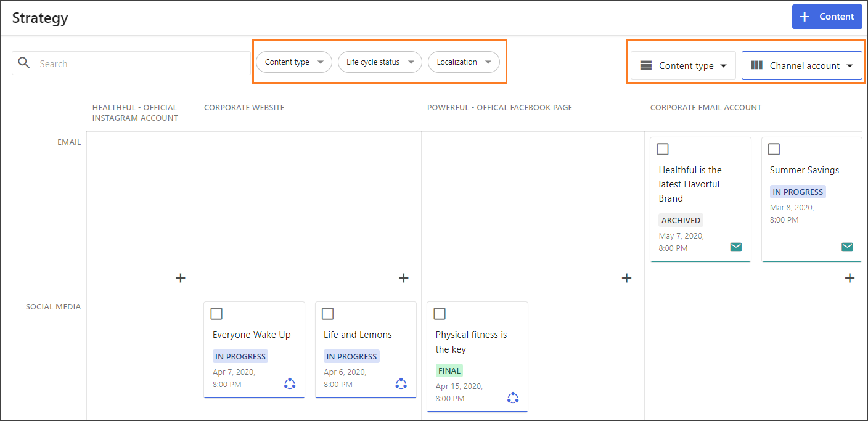
Task: Click email icon on Summer Savings card
Action: click(x=847, y=247)
